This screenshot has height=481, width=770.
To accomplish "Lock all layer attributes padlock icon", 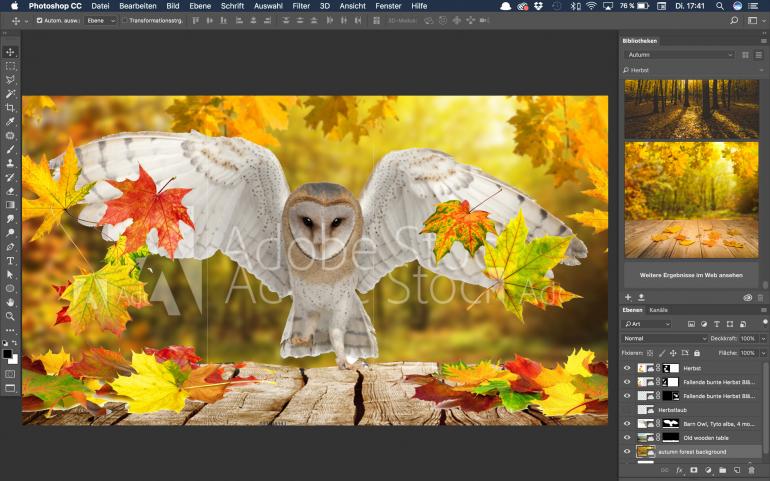I will tap(697, 353).
